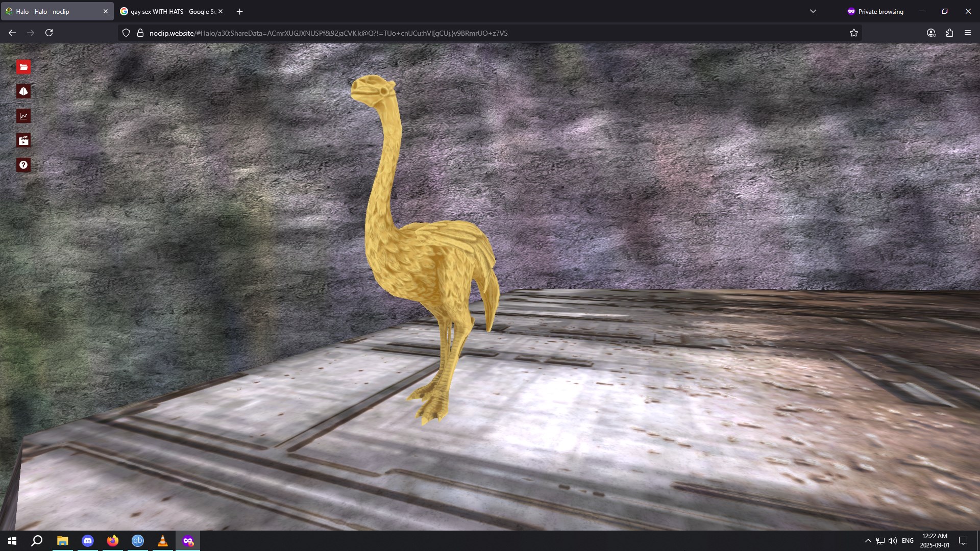Screen dimensions: 980x551
Task: Open the noclip scene selector folder icon
Action: 23,67
